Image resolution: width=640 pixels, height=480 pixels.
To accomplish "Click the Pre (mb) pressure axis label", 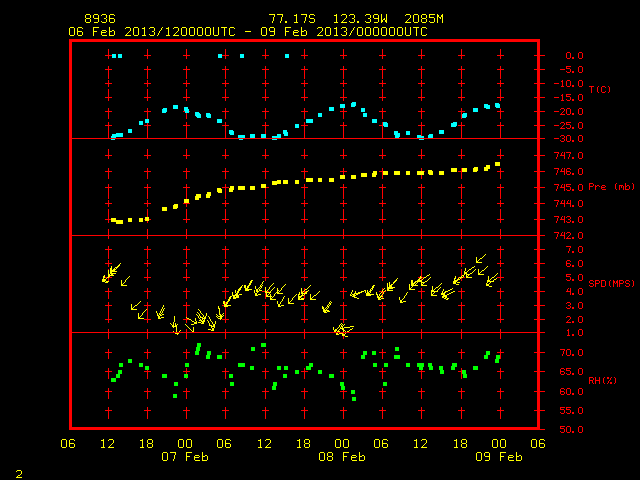I will coord(611,187).
